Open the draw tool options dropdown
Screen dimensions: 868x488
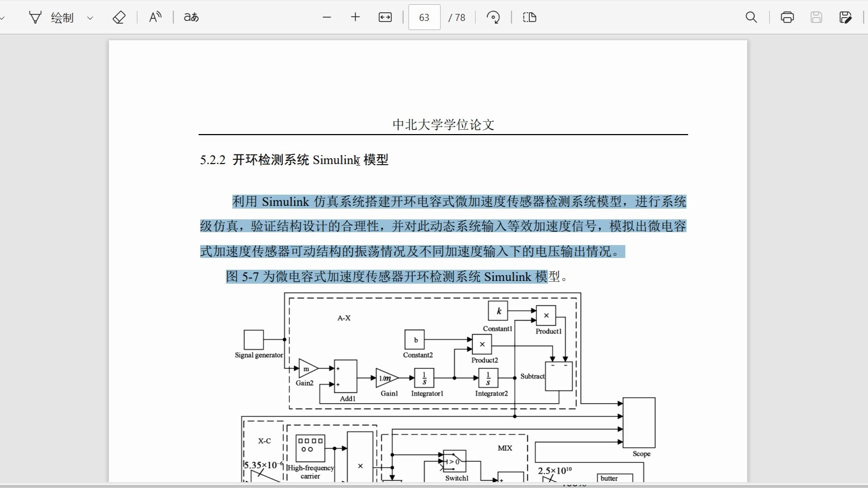click(x=90, y=17)
